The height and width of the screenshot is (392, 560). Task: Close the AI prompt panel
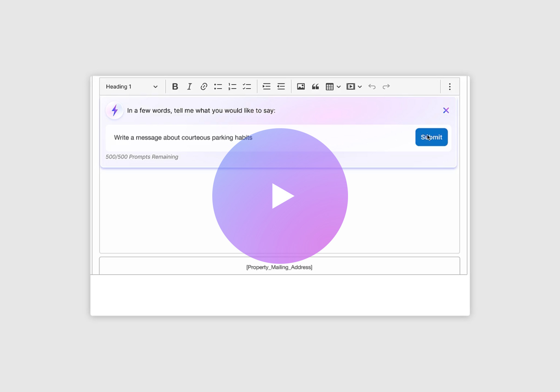tap(446, 110)
